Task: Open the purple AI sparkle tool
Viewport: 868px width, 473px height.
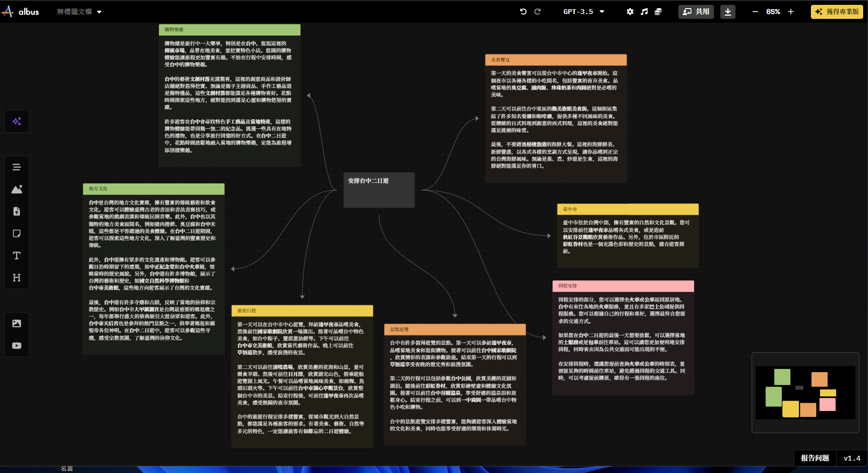Action: click(17, 121)
